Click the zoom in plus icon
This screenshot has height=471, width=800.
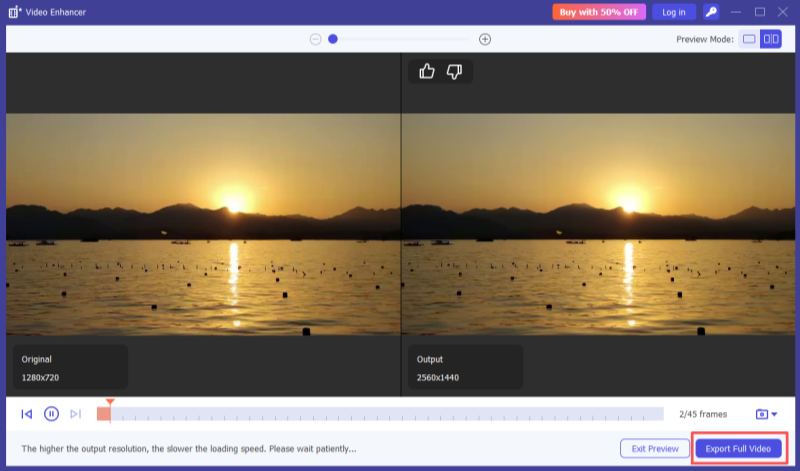485,39
